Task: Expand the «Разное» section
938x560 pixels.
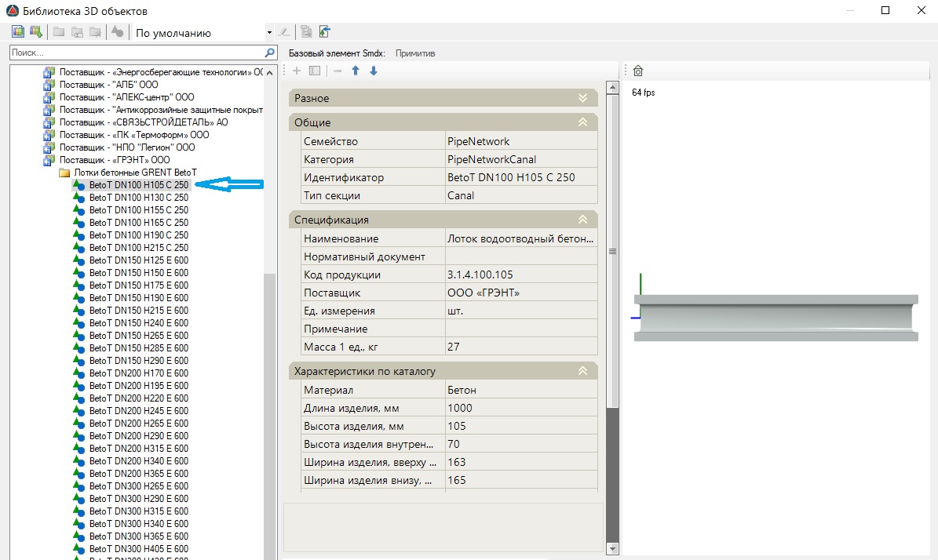Action: (582, 98)
